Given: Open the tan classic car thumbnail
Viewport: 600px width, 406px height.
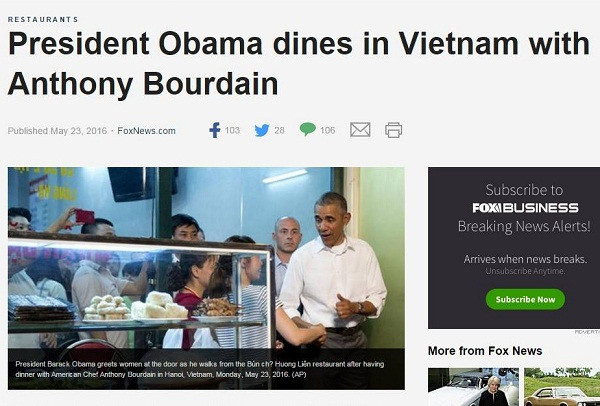Looking at the screenshot, I should [562, 387].
